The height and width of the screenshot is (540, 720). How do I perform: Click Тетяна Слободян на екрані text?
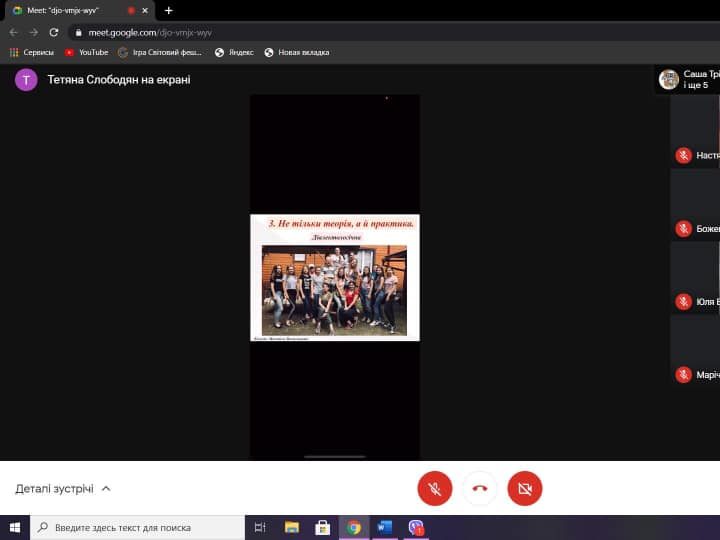click(119, 80)
